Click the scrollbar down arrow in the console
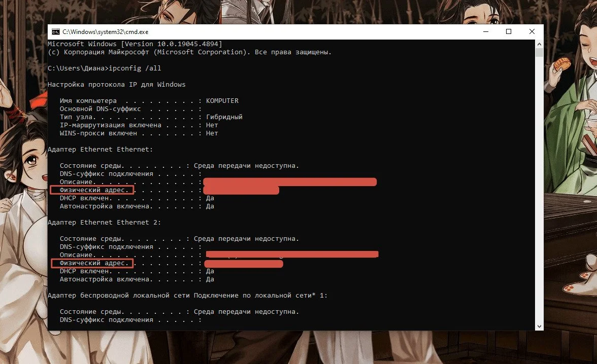 click(x=539, y=326)
